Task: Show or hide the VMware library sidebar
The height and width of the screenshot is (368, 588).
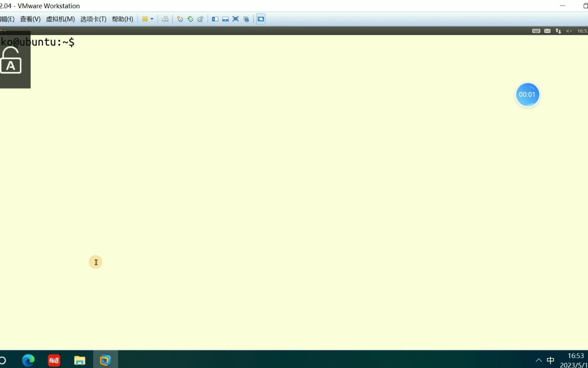Action: [x=215, y=19]
